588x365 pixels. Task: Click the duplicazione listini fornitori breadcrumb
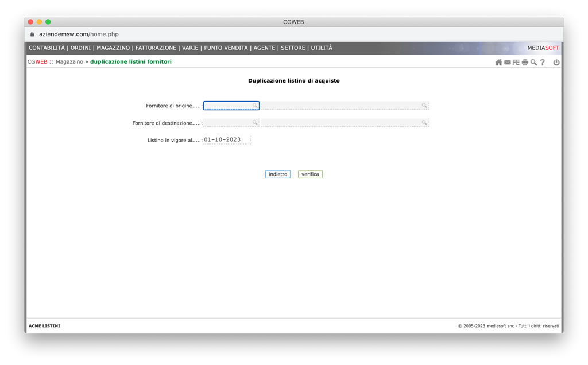131,62
